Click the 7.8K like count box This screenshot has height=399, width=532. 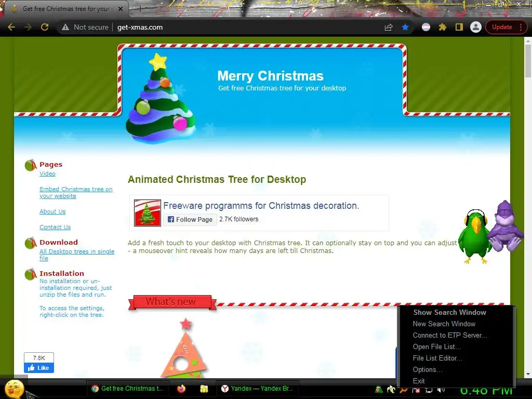(38, 358)
